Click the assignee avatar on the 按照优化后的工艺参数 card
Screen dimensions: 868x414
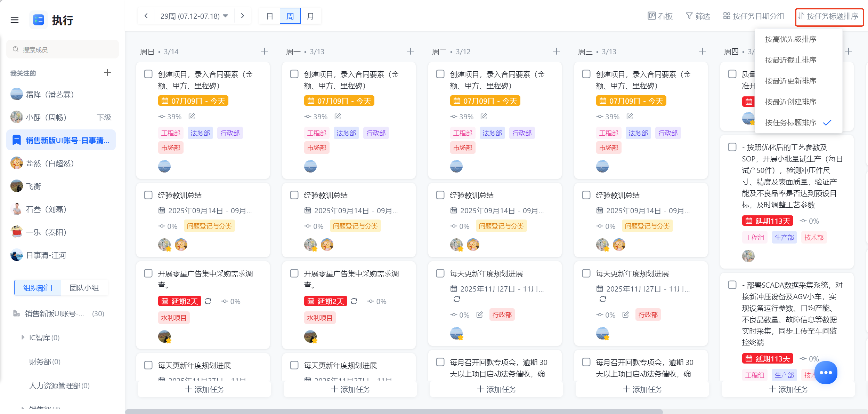[748, 256]
